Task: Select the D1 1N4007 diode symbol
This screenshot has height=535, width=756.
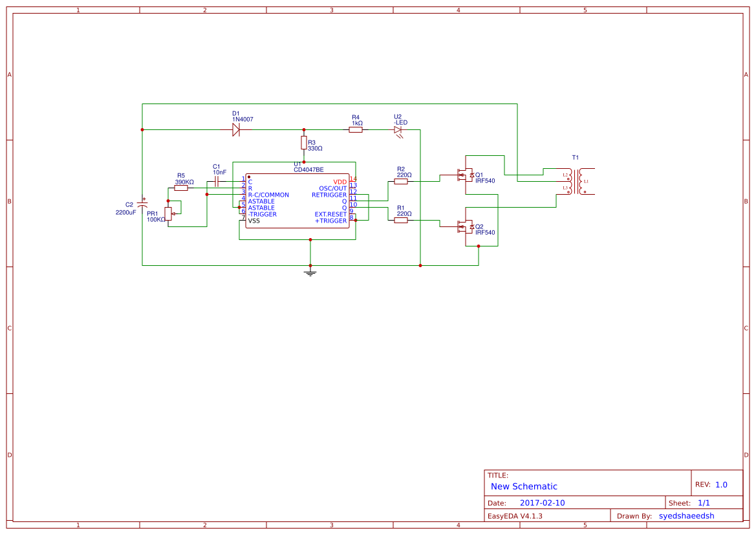Action: [235, 129]
